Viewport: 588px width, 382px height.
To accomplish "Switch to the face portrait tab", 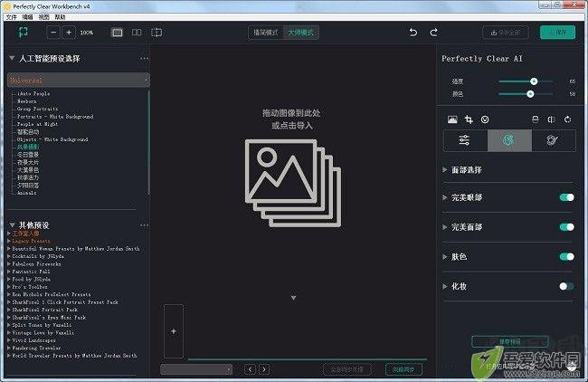I will click(509, 140).
